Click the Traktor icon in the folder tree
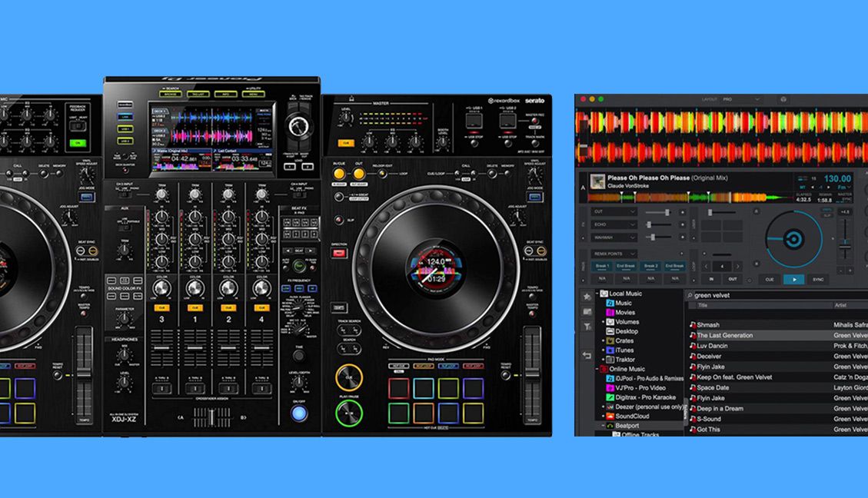Screen dimensions: 868x498 pos(610,360)
